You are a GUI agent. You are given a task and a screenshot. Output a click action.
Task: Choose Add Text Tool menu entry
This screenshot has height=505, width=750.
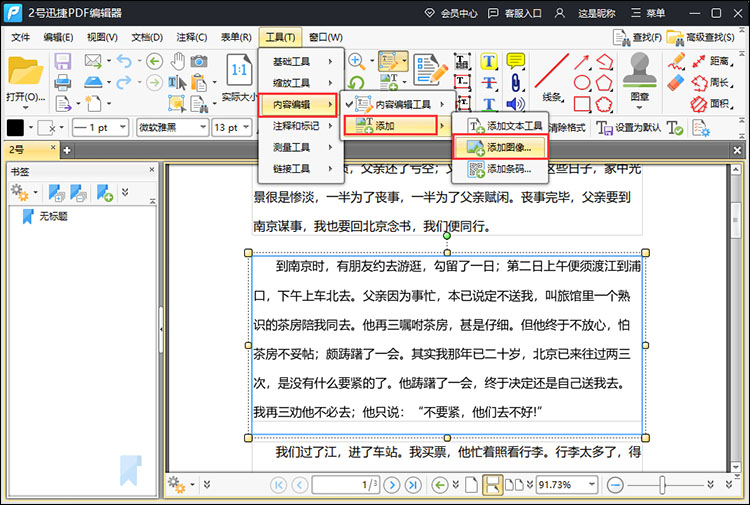coord(499,126)
